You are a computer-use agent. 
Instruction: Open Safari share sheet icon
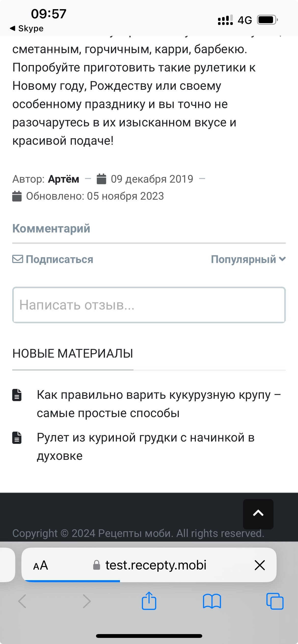coord(149,601)
